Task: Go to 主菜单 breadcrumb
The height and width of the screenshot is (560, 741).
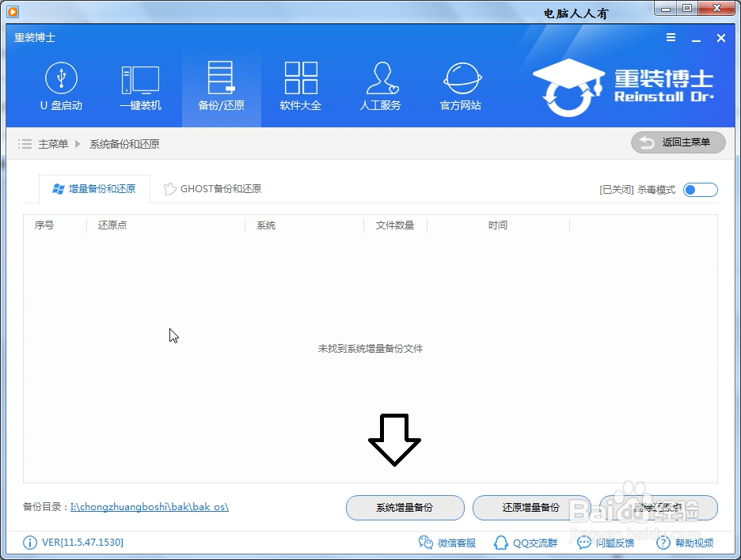Action: point(53,144)
